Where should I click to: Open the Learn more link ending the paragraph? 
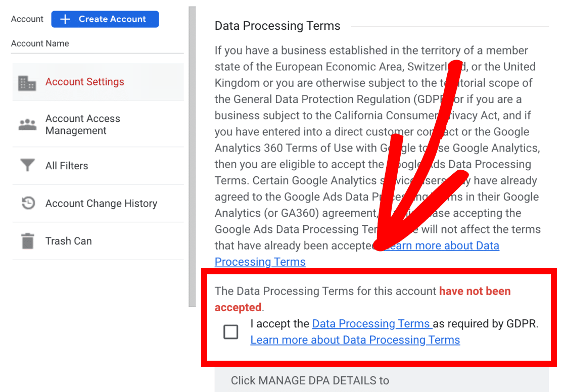[440, 246]
